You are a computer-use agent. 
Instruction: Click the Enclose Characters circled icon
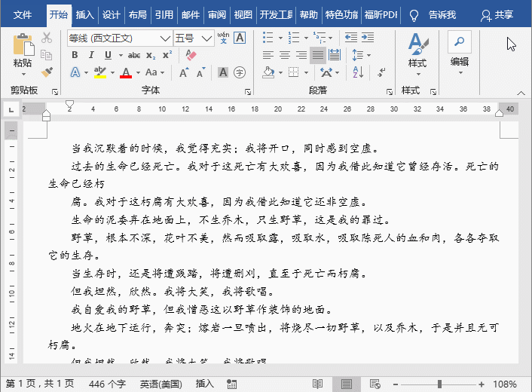(240, 72)
